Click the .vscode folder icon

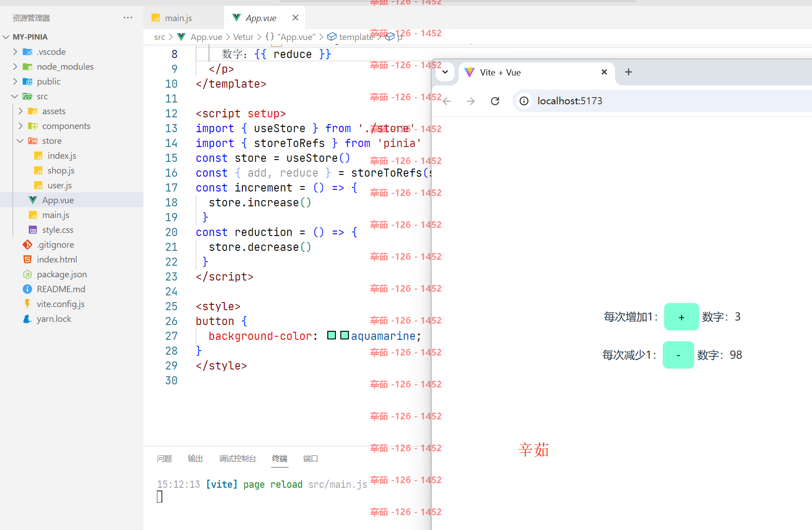[27, 52]
